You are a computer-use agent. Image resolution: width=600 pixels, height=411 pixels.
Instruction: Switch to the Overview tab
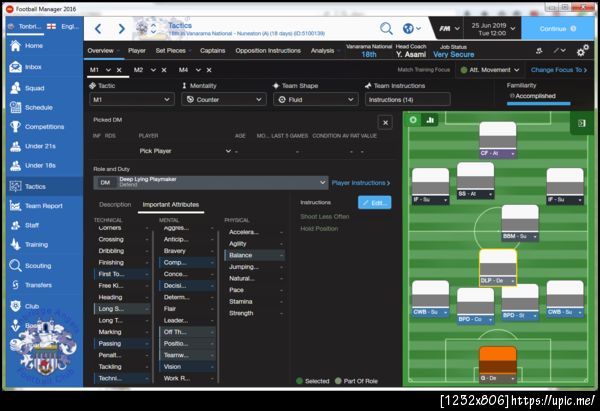coord(101,51)
